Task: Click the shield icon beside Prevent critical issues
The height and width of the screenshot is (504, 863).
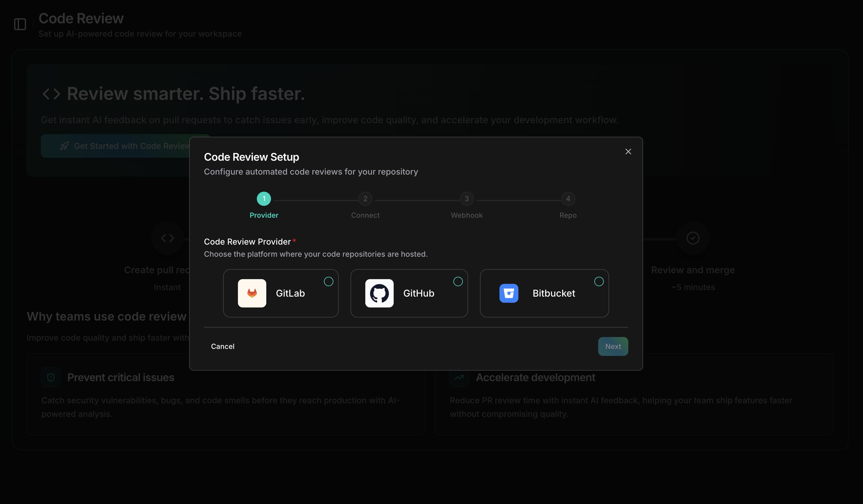Action: click(51, 377)
